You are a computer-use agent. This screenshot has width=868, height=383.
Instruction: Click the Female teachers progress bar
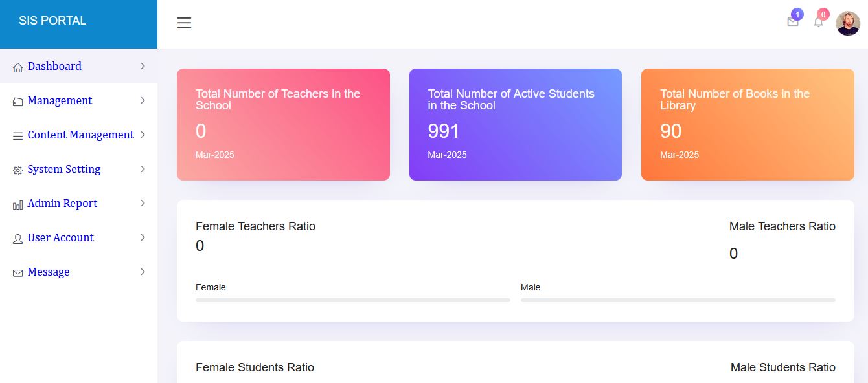pyautogui.click(x=352, y=300)
